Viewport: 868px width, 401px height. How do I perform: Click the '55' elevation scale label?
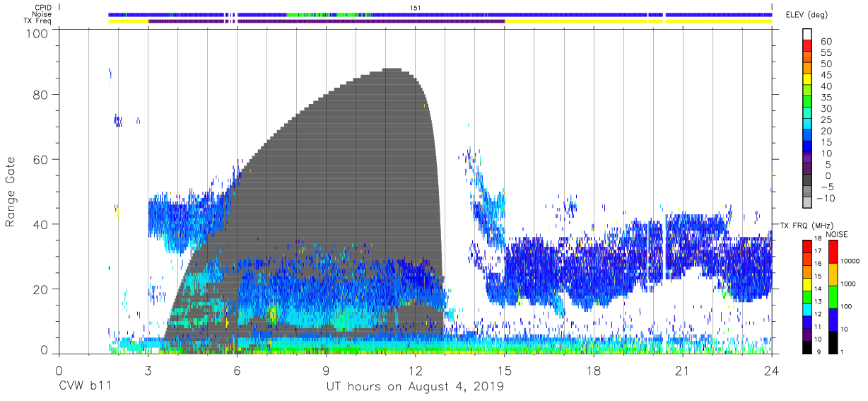[827, 53]
